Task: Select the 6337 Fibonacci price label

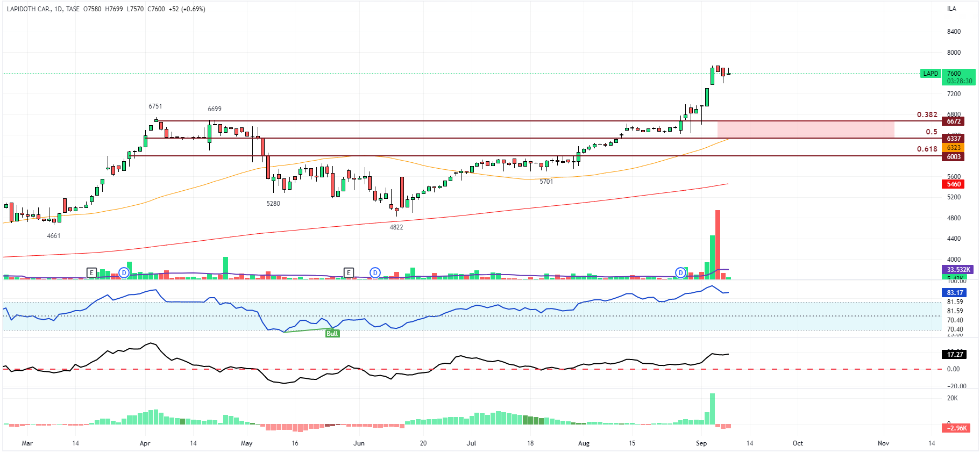Action: tap(953, 139)
